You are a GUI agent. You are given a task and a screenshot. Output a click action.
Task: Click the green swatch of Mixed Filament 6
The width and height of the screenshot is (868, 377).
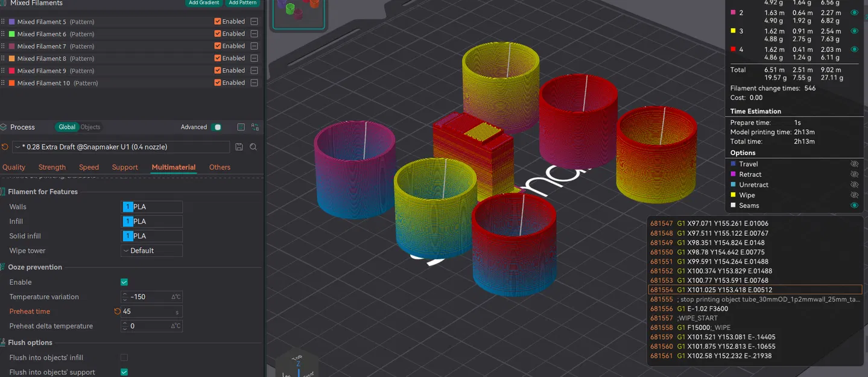click(x=11, y=34)
